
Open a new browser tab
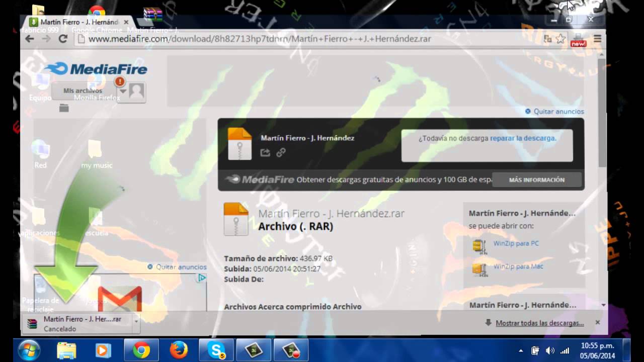(x=145, y=22)
